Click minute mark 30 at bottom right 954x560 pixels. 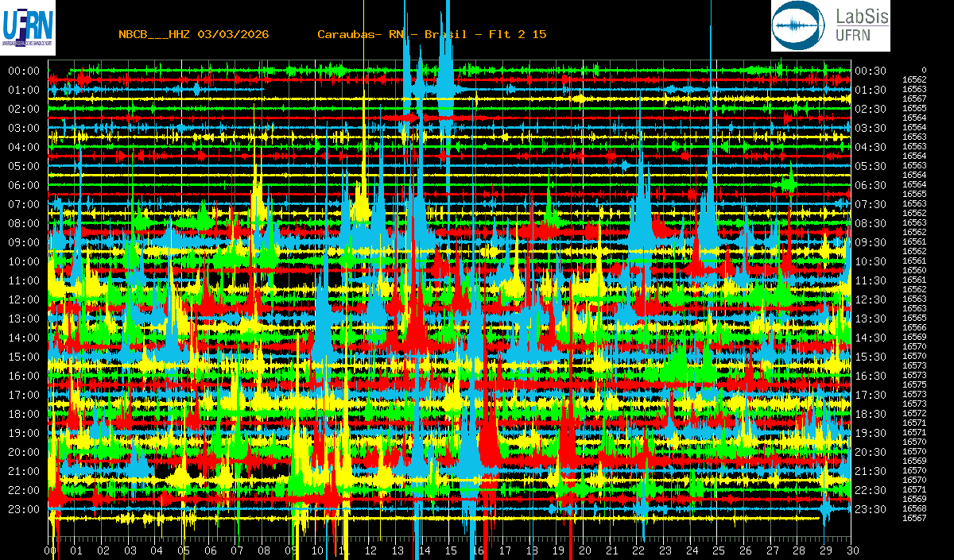pos(852,550)
